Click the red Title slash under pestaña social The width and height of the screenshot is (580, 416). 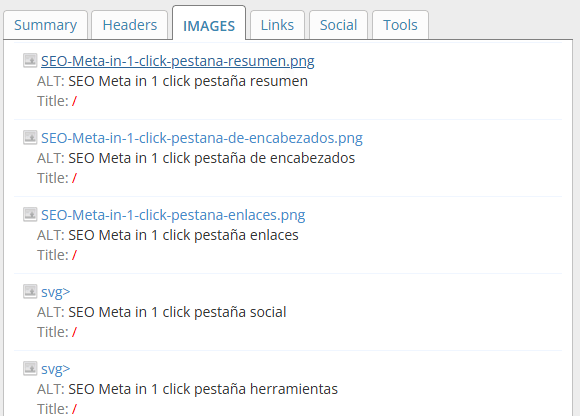(x=74, y=332)
